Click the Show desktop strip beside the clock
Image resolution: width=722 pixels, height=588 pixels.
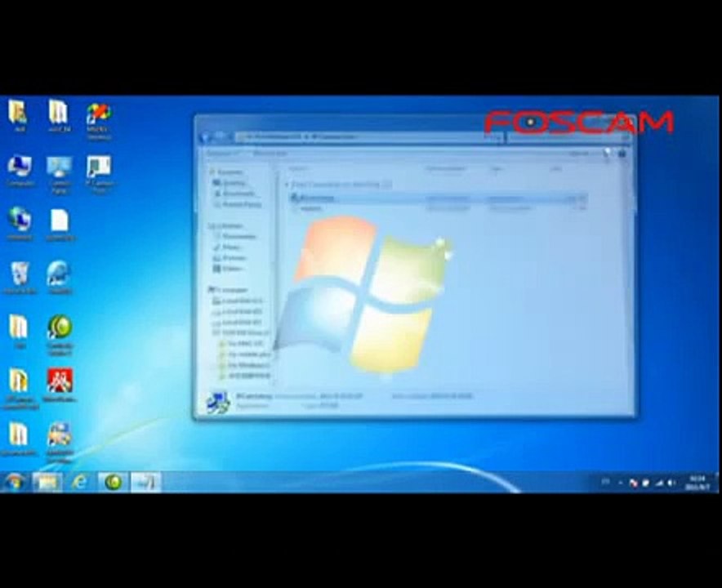pos(716,483)
